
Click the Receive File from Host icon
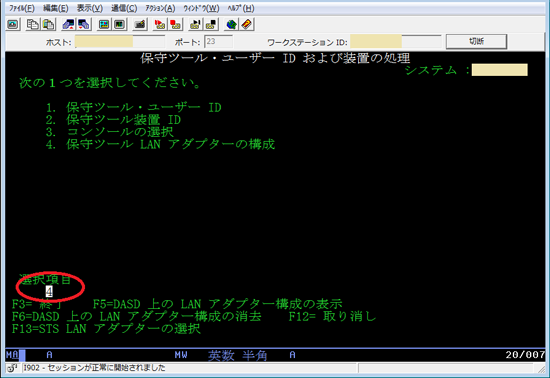tap(84, 25)
